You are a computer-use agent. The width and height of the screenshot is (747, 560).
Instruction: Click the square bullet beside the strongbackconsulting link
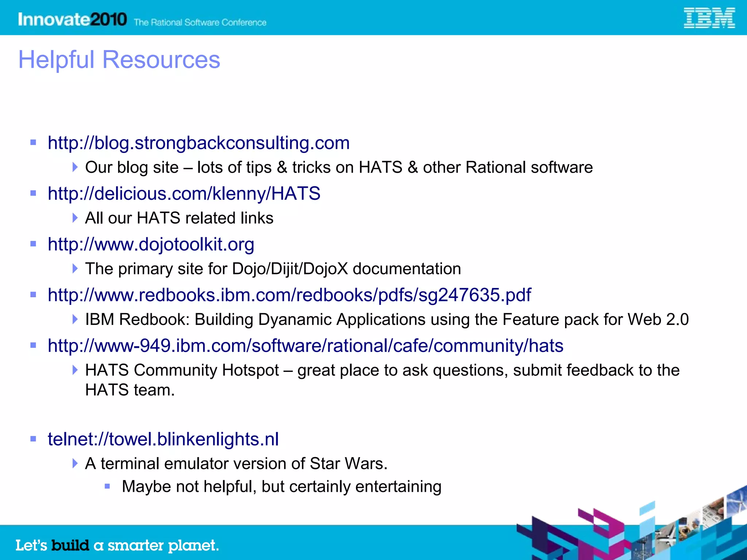point(33,143)
